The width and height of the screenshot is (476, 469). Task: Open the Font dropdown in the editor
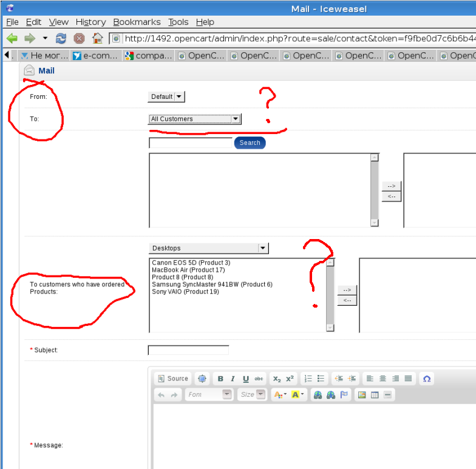coord(209,394)
